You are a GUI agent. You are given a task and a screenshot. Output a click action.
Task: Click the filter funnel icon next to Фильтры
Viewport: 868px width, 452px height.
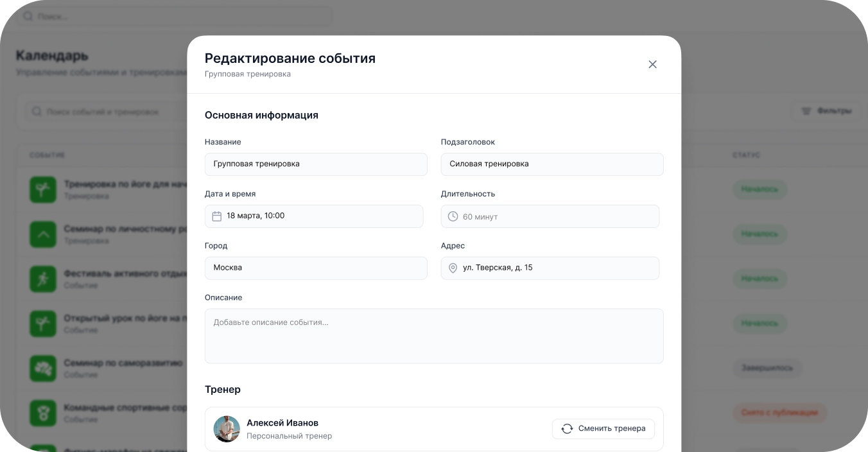pyautogui.click(x=806, y=111)
